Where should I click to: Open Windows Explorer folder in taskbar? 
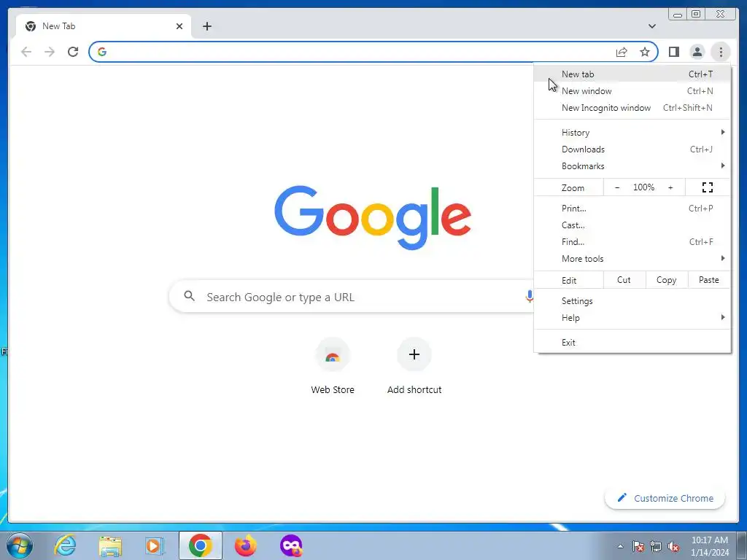click(x=110, y=545)
